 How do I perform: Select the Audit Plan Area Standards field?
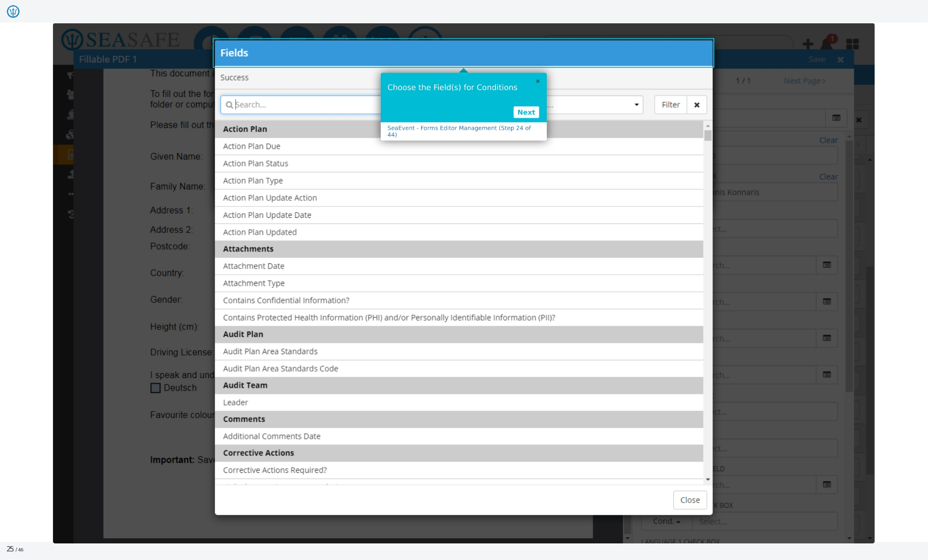point(459,351)
